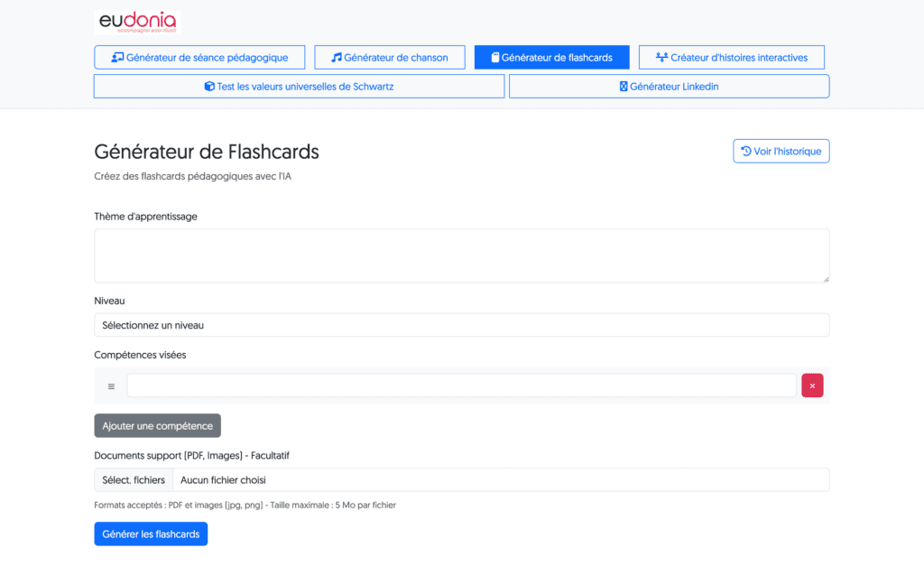Switch to Générateur de chanson tab
The image size is (924, 576).
(390, 58)
